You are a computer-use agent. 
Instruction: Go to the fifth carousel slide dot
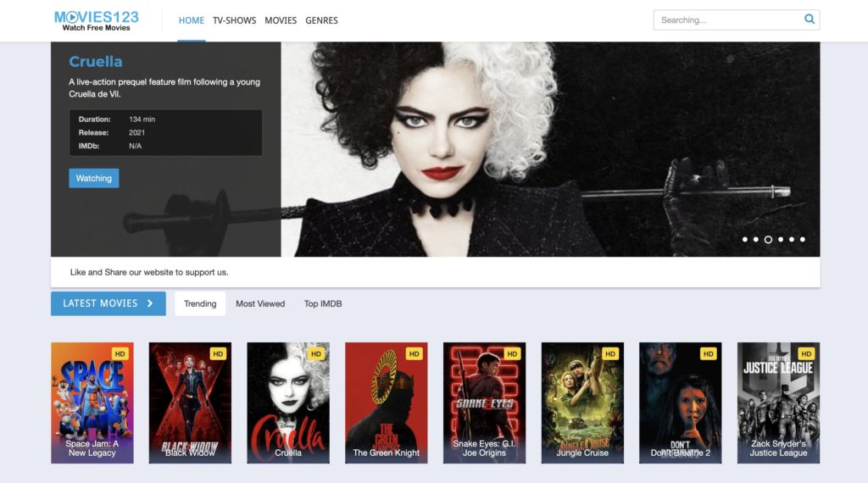(792, 240)
